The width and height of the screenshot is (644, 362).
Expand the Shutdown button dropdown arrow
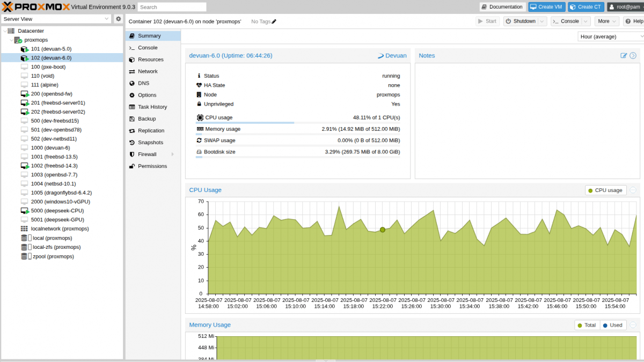(x=542, y=21)
